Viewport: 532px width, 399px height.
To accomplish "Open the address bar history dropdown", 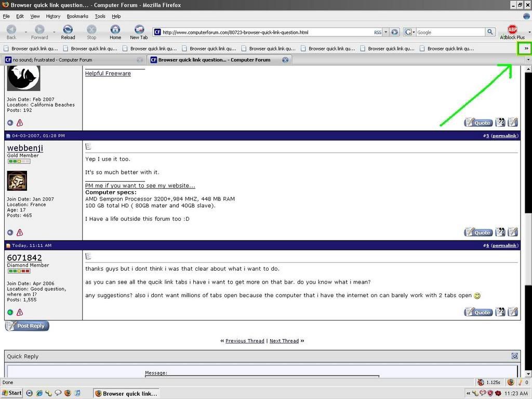I will 385,32.
